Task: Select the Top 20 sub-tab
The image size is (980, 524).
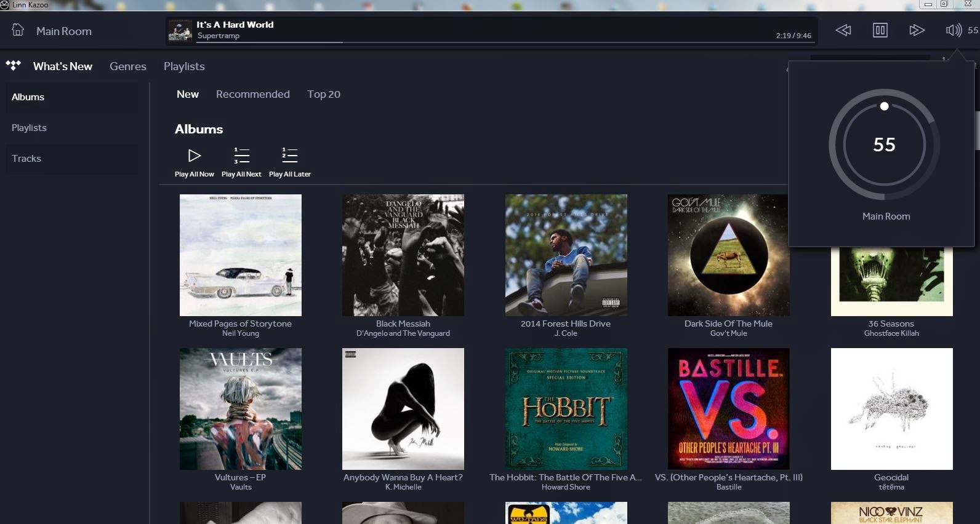Action: tap(324, 94)
